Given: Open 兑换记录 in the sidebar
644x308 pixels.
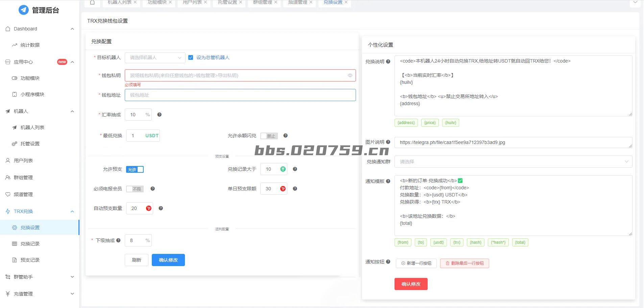Looking at the screenshot, I should (30, 244).
